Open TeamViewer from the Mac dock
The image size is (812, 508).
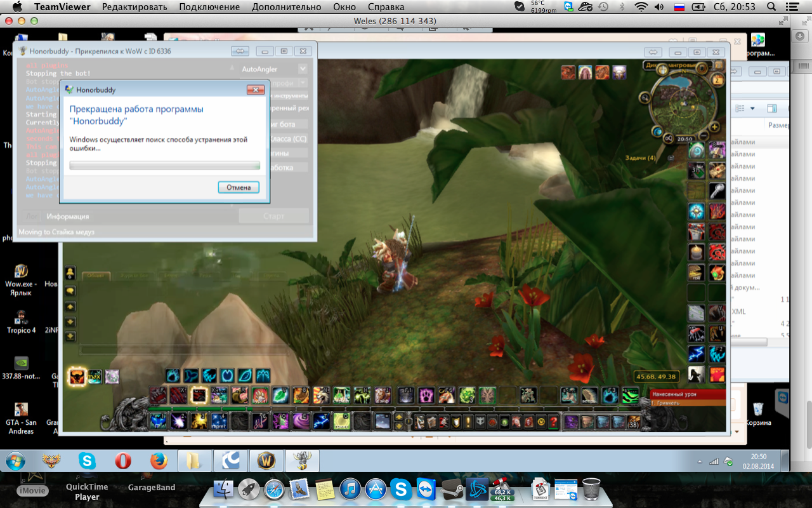[426, 489]
